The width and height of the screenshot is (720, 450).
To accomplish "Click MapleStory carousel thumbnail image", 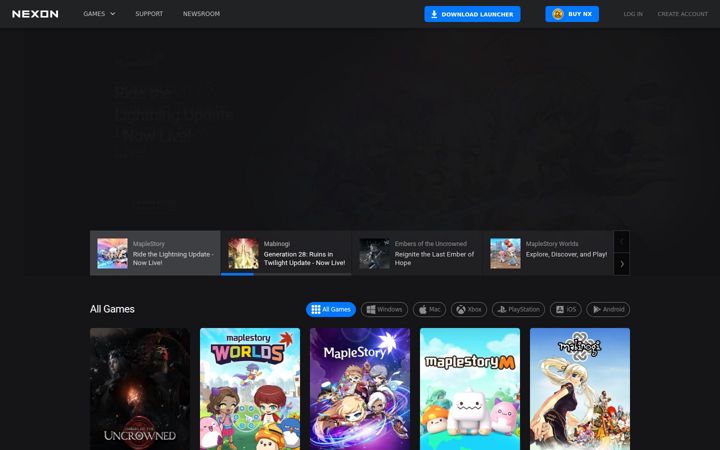I will point(112,253).
